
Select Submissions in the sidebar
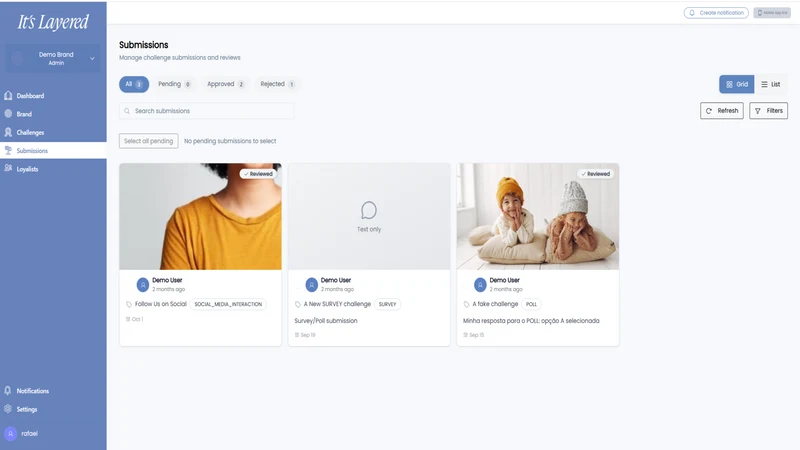pos(53,151)
